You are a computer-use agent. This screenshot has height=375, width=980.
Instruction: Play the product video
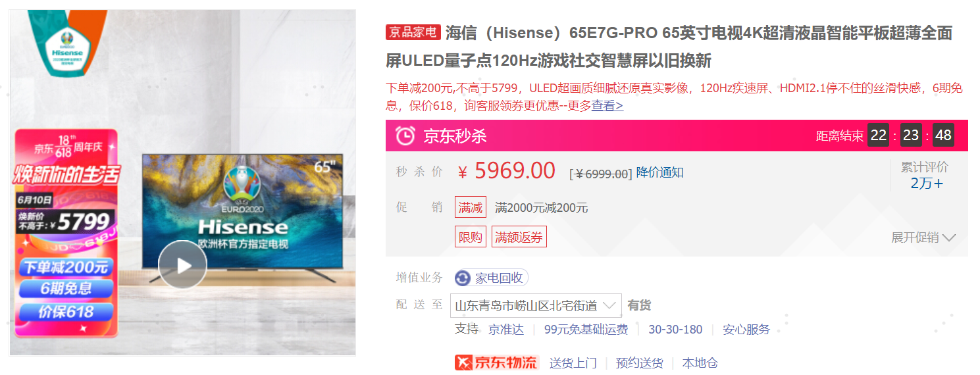point(182,265)
